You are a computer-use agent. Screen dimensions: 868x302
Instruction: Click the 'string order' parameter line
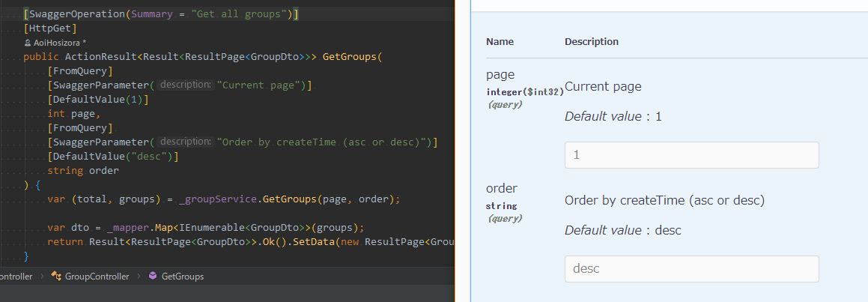tap(83, 171)
